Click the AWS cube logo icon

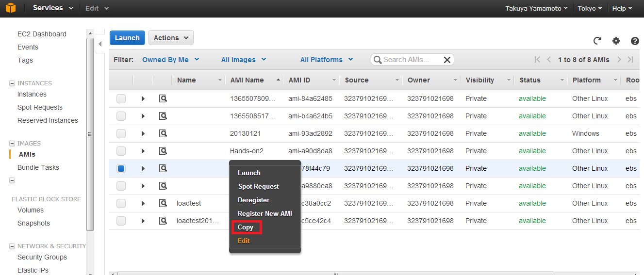click(x=11, y=8)
